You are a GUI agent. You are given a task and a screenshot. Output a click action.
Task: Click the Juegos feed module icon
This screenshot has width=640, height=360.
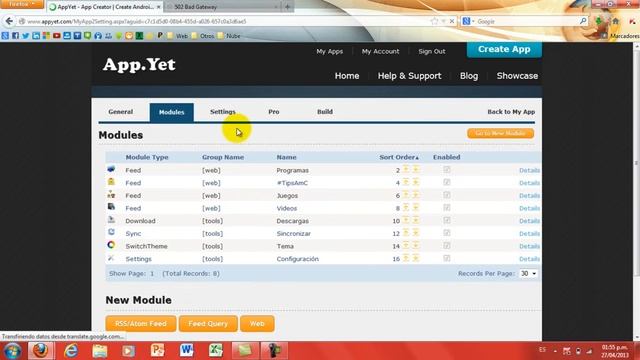[111, 194]
